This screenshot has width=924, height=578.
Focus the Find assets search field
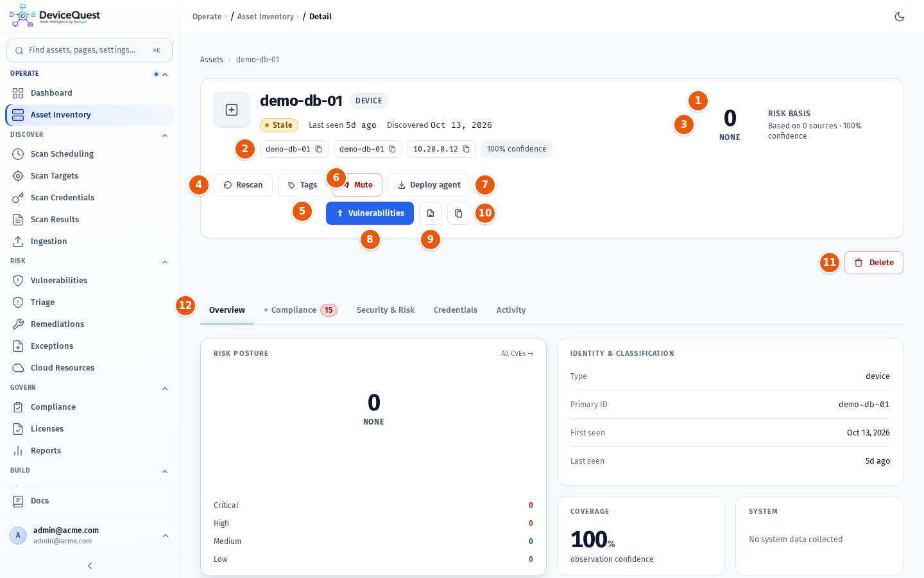[89, 50]
